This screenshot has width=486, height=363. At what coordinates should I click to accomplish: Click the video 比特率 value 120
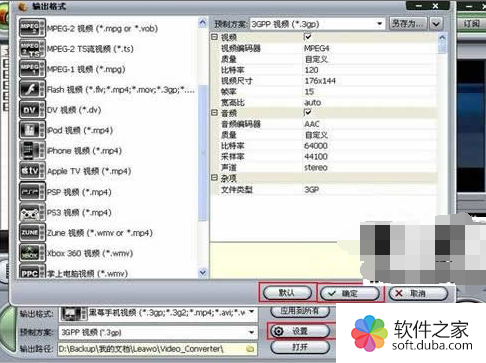311,70
